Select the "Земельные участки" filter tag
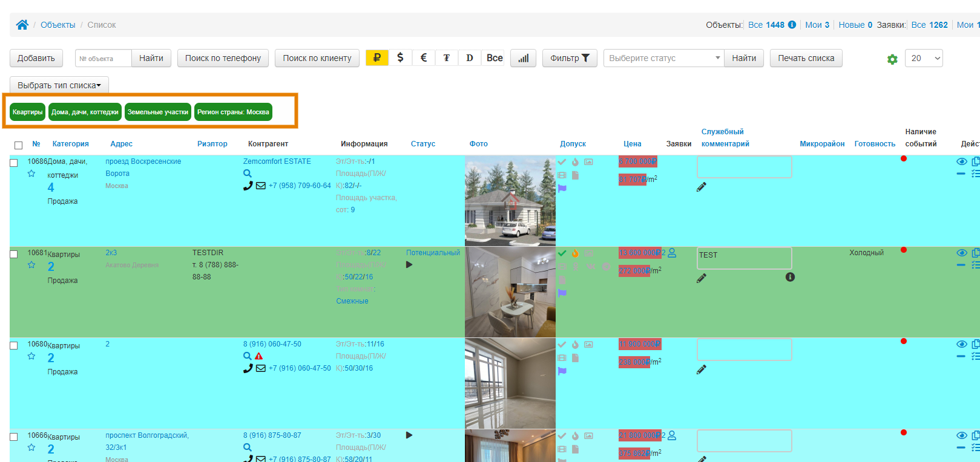The image size is (980, 462). 158,112
